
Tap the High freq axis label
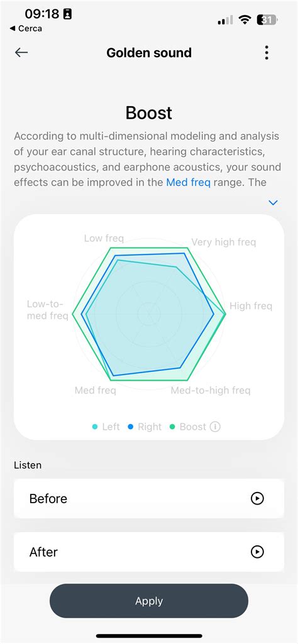(251, 306)
